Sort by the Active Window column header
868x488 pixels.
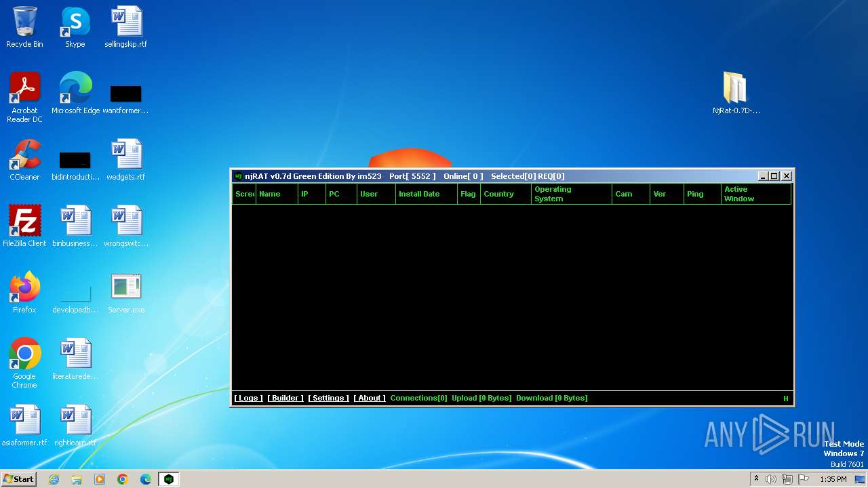(x=756, y=194)
